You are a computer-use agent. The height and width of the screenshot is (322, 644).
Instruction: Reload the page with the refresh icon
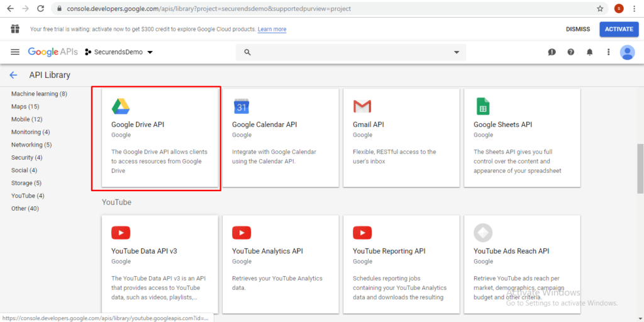point(41,8)
